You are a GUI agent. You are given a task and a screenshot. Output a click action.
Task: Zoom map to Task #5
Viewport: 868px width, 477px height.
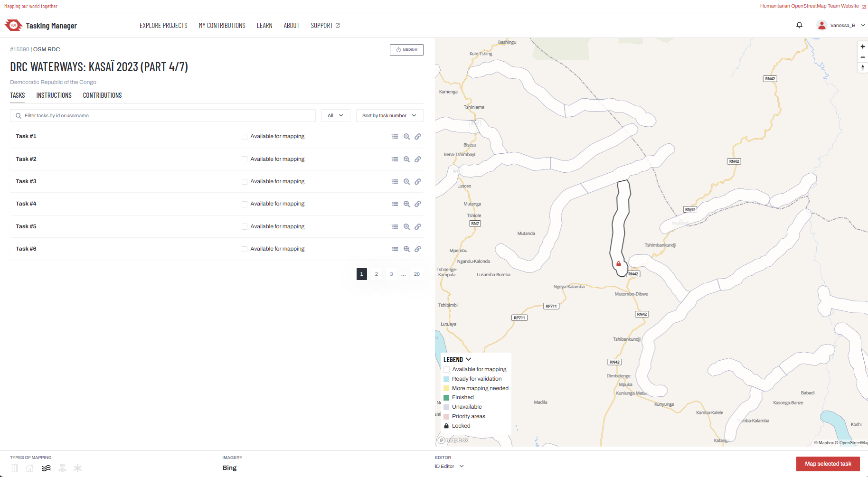click(406, 227)
